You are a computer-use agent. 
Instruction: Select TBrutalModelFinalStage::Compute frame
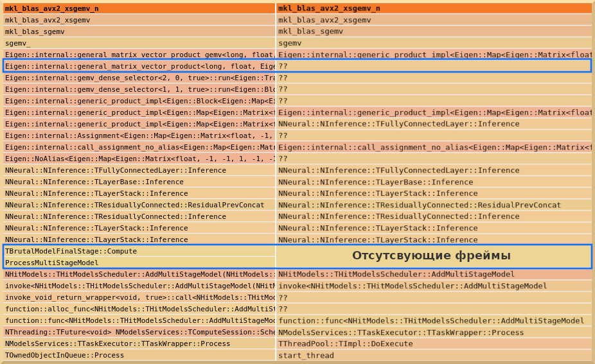tap(139, 251)
